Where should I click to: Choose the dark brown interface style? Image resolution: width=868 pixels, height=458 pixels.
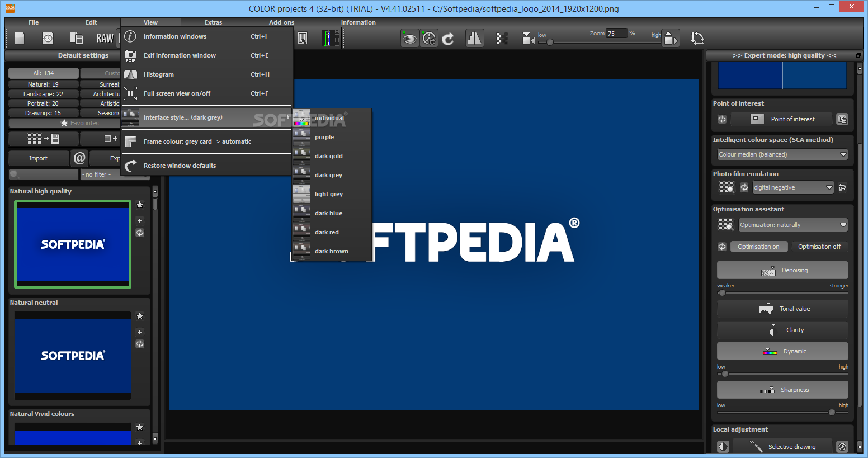pyautogui.click(x=332, y=251)
